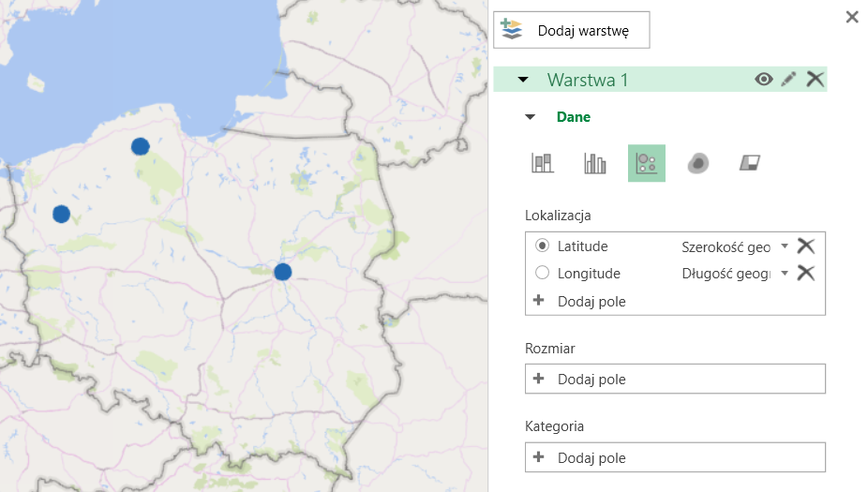
Task: Click the blue data point in central Poland
Action: [x=283, y=272]
